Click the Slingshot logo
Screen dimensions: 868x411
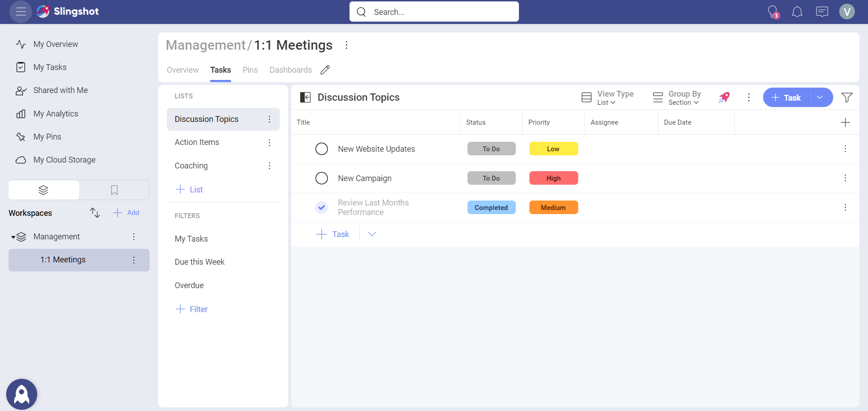(x=68, y=12)
